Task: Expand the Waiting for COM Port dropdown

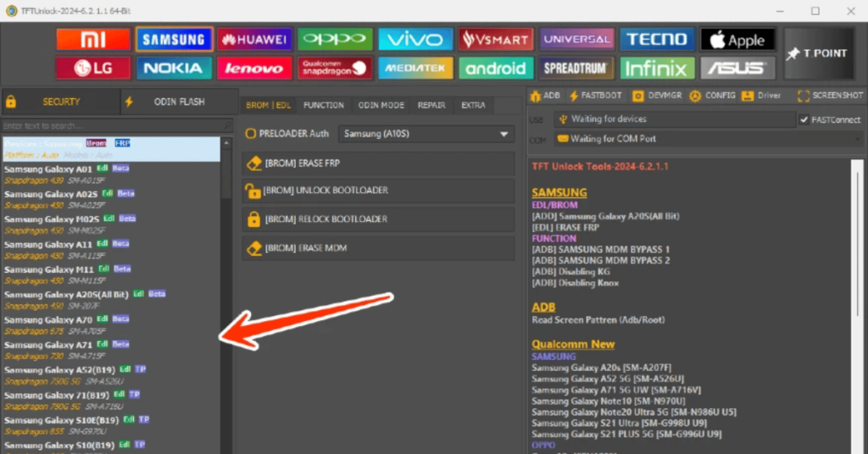Action: point(709,139)
